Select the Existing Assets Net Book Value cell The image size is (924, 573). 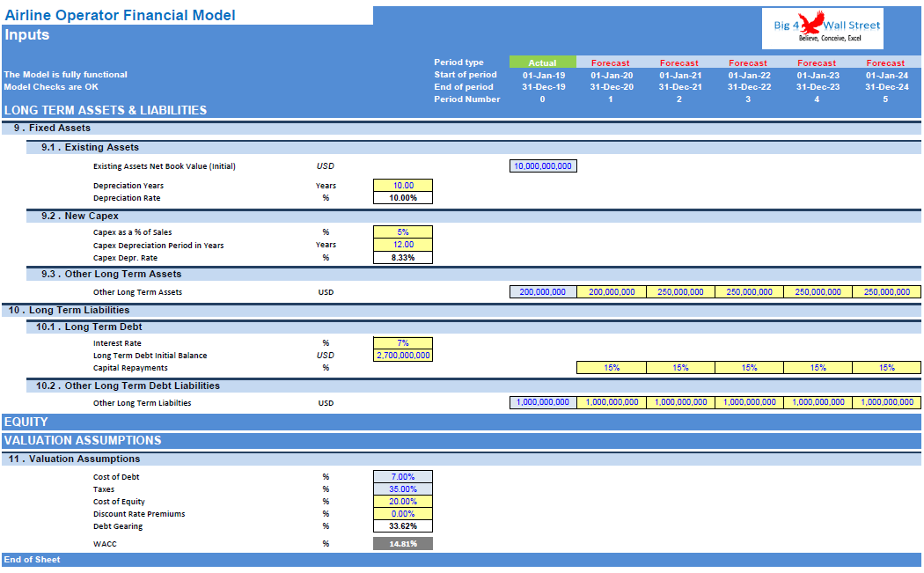[542, 165]
